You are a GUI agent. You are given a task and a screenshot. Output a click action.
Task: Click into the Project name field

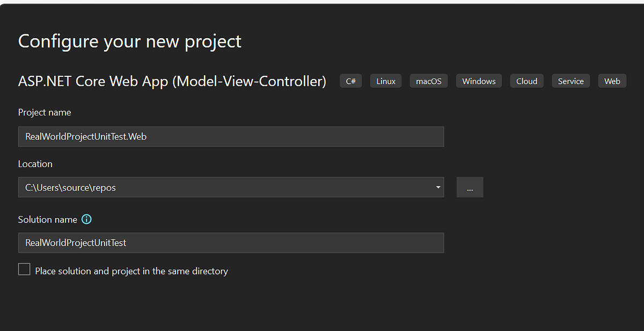tap(231, 136)
